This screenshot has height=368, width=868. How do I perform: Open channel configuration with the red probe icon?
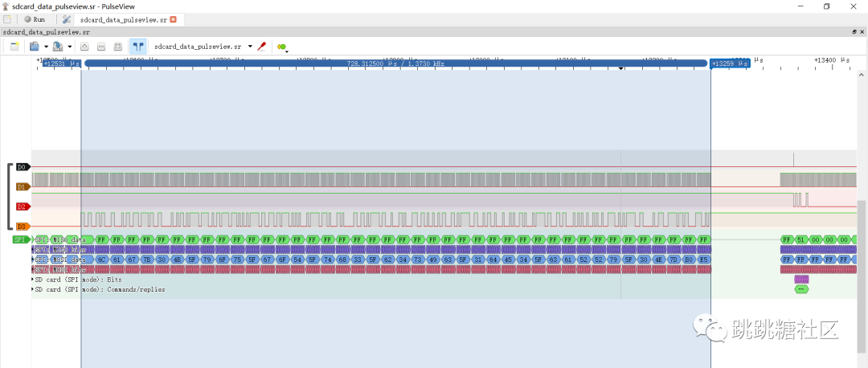coord(262,47)
